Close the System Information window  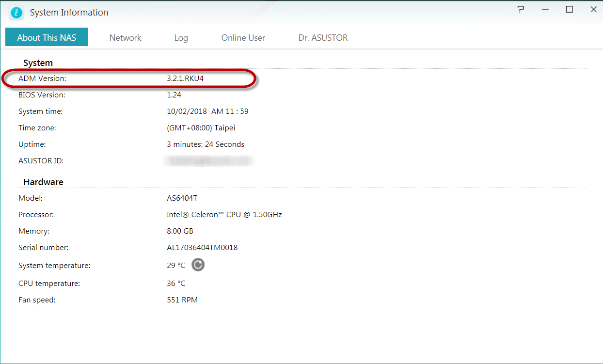593,9
